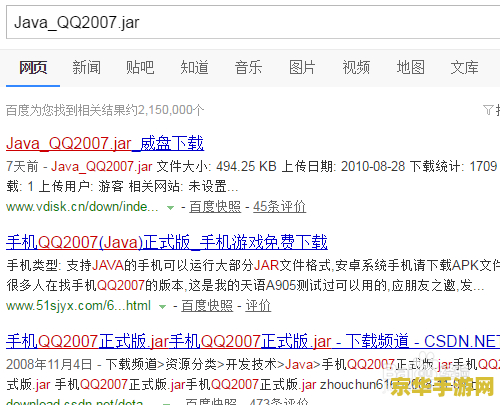The image size is (500, 405).
Task: Open 百度快照 for the 51sjyx result
Action: click(207, 306)
